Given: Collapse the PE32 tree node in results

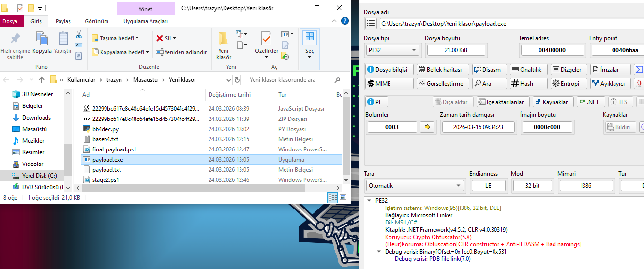Looking at the screenshot, I should tap(369, 200).
